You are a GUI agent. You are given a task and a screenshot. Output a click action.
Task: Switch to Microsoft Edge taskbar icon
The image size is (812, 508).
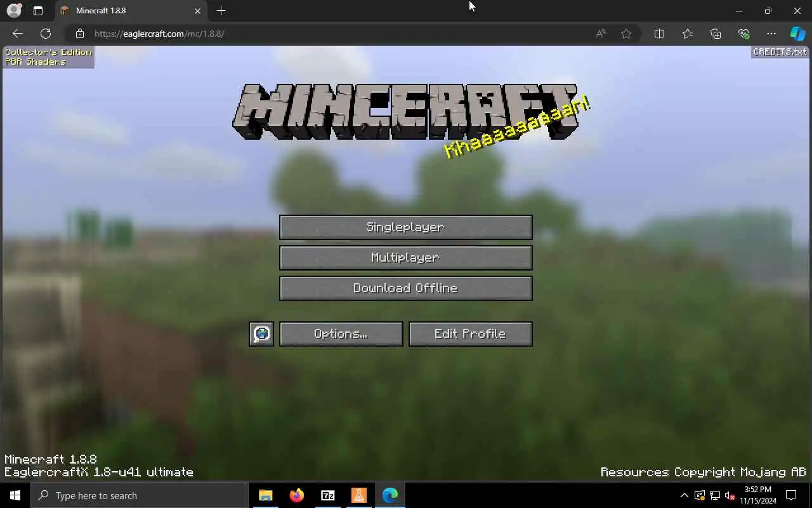coord(390,495)
